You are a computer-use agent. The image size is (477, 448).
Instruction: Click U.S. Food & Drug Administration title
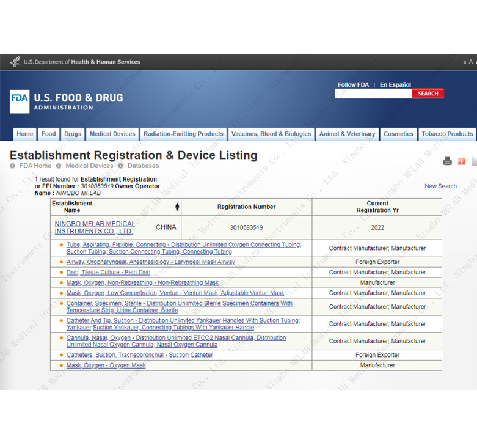click(x=79, y=101)
